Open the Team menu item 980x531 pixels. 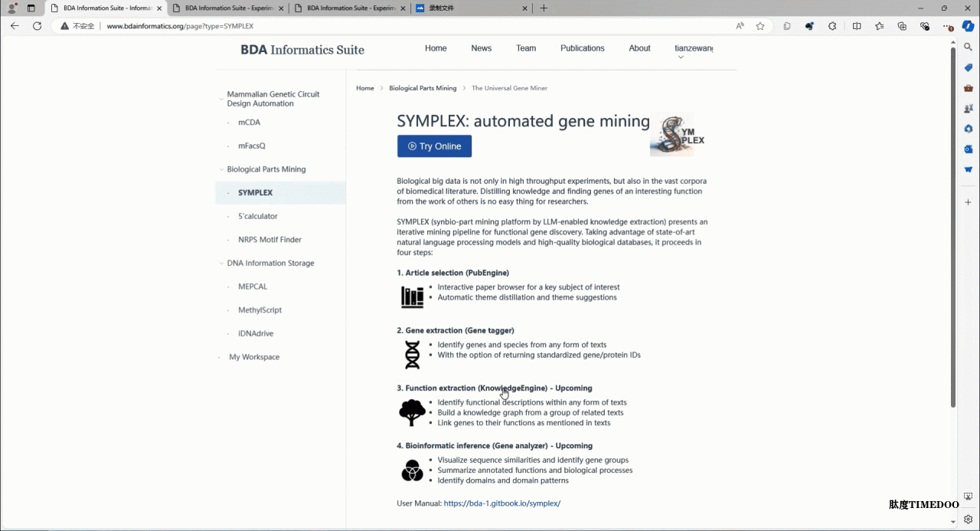tap(526, 48)
